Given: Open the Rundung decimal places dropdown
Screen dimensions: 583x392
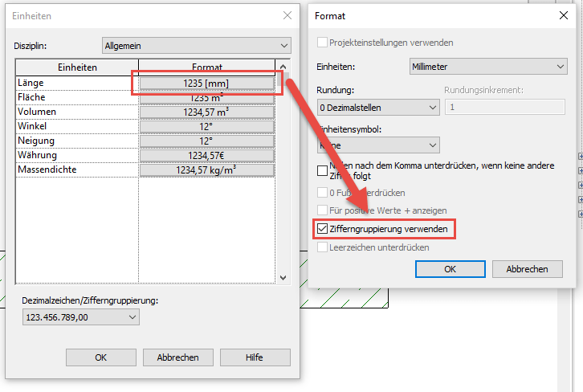Looking at the screenshot, I should pyautogui.click(x=377, y=107).
